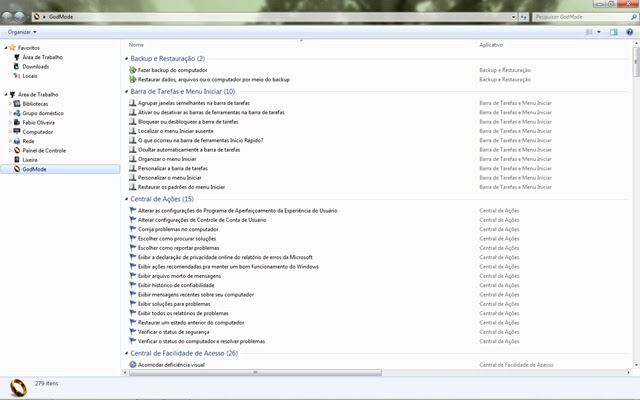Click the Lixeira recycle bin icon
Image resolution: width=640 pixels, height=400 pixels.
click(17, 160)
